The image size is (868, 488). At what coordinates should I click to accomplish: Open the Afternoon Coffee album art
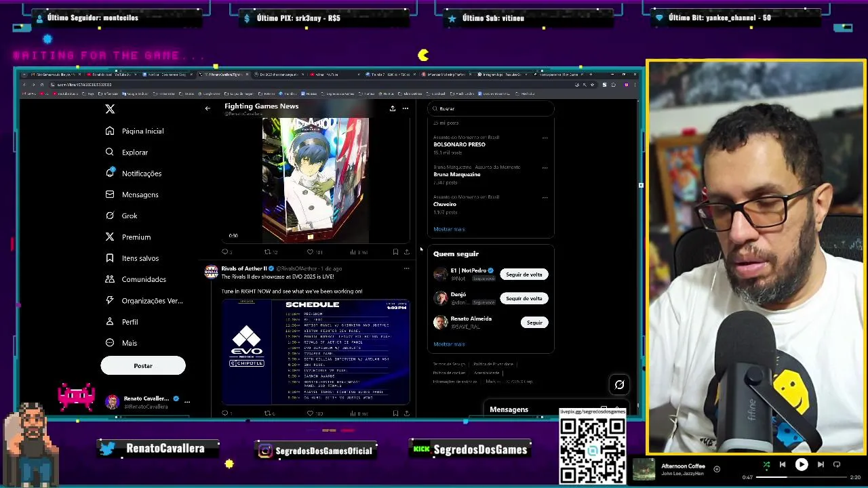644,469
